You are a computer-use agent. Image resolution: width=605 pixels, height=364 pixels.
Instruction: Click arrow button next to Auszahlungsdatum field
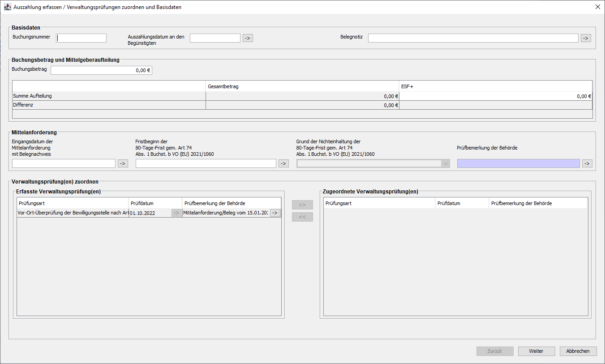tap(248, 38)
